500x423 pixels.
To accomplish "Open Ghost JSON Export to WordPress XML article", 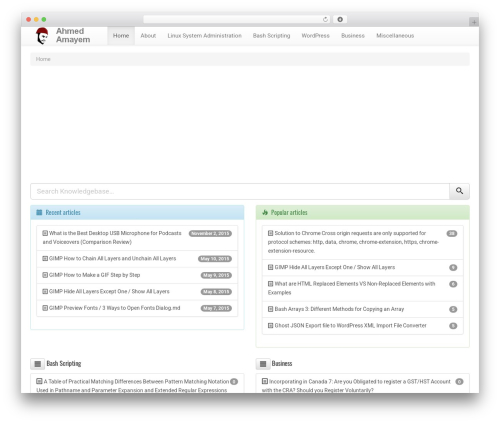I will point(350,325).
